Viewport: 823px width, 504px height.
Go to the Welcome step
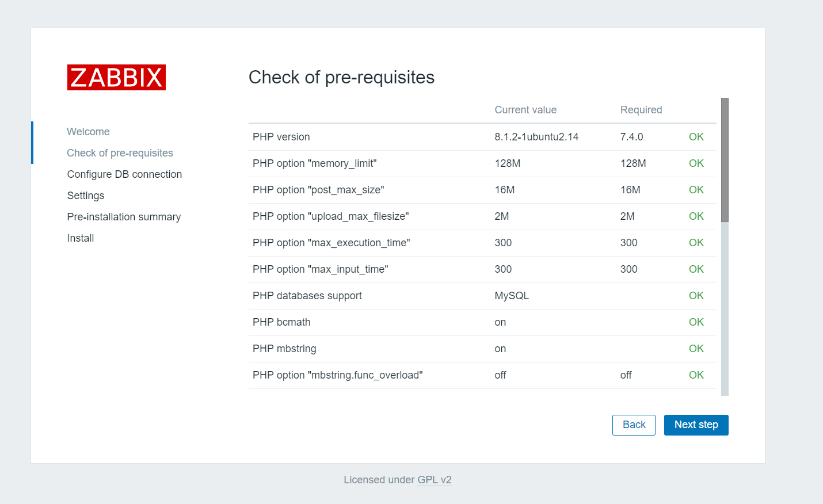(x=88, y=132)
